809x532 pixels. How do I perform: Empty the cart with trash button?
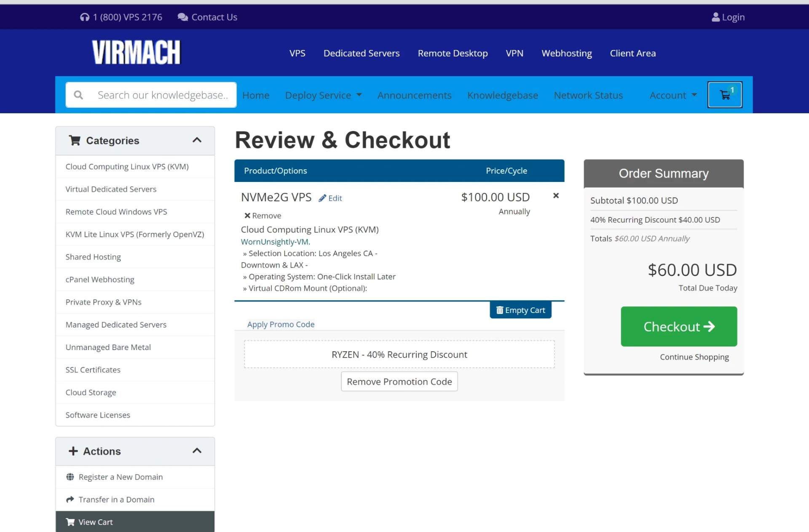pyautogui.click(x=520, y=310)
